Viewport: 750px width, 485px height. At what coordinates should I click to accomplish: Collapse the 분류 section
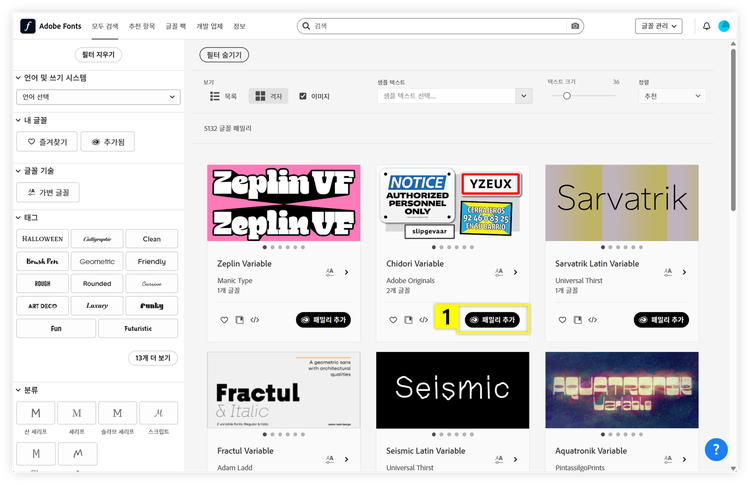[x=18, y=390]
